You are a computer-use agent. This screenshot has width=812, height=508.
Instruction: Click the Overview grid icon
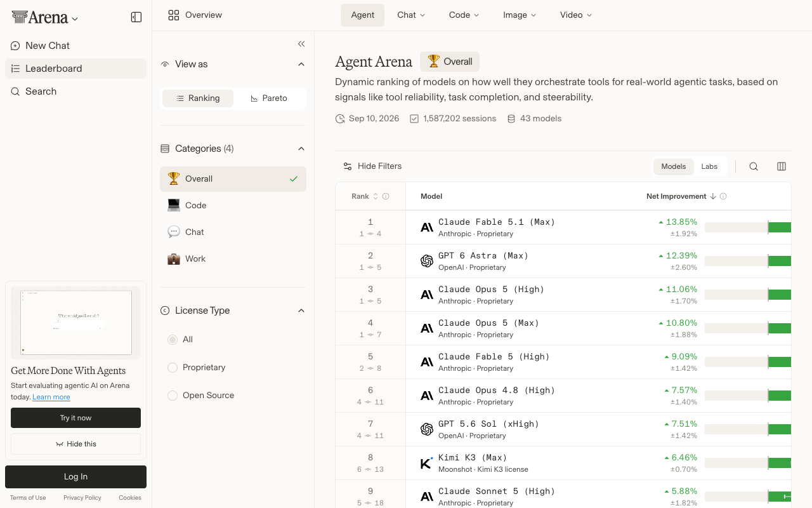pos(174,15)
